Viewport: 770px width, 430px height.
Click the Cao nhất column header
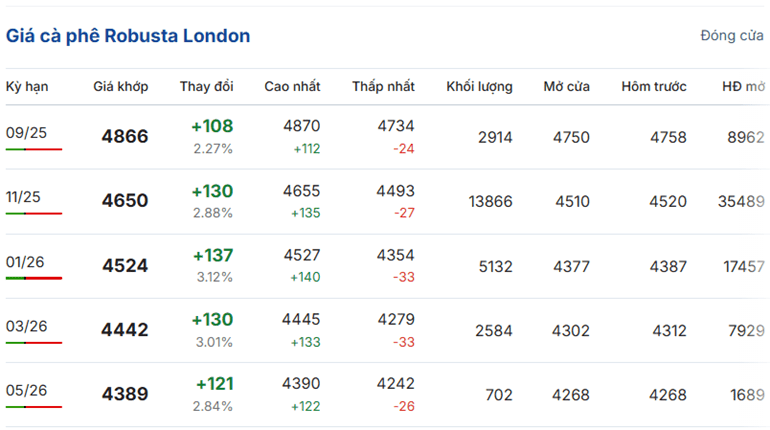[x=292, y=86]
